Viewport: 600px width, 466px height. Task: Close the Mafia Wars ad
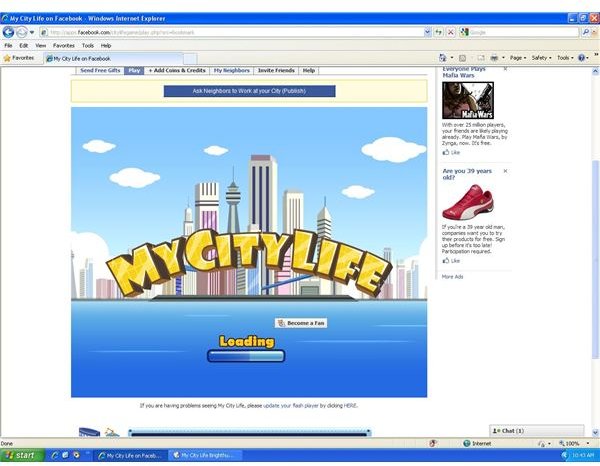coord(505,69)
